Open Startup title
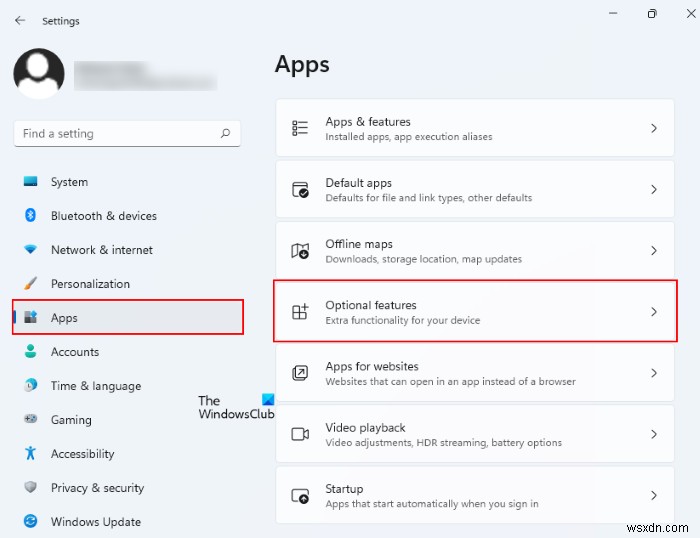This screenshot has width=700, height=538. 344,488
